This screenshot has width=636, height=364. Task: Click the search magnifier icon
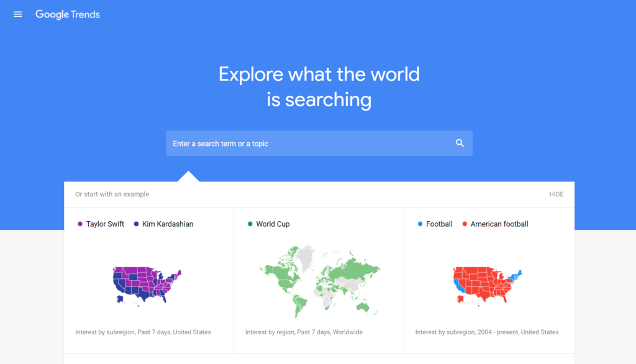(460, 143)
